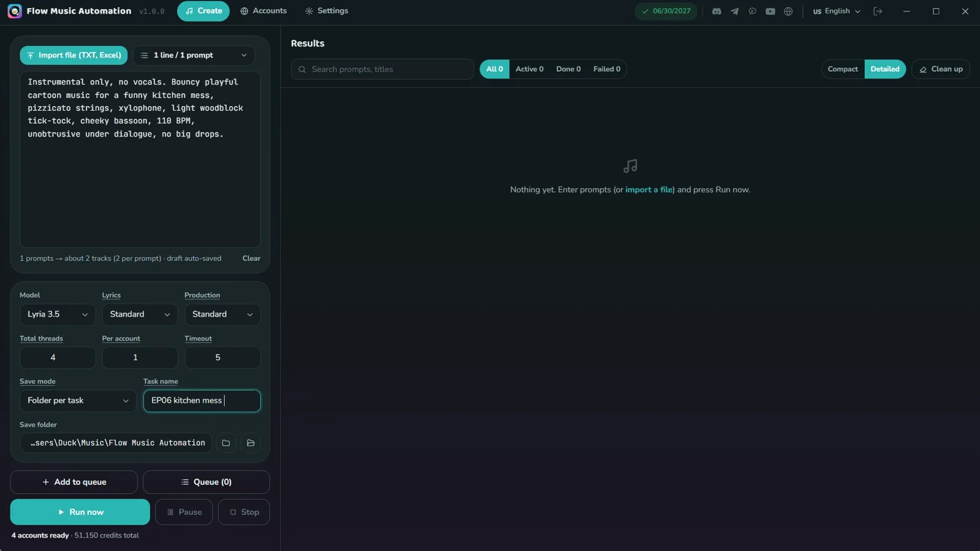This screenshot has height=551, width=980.
Task: Click the Total threads label
Action: [x=41, y=339]
